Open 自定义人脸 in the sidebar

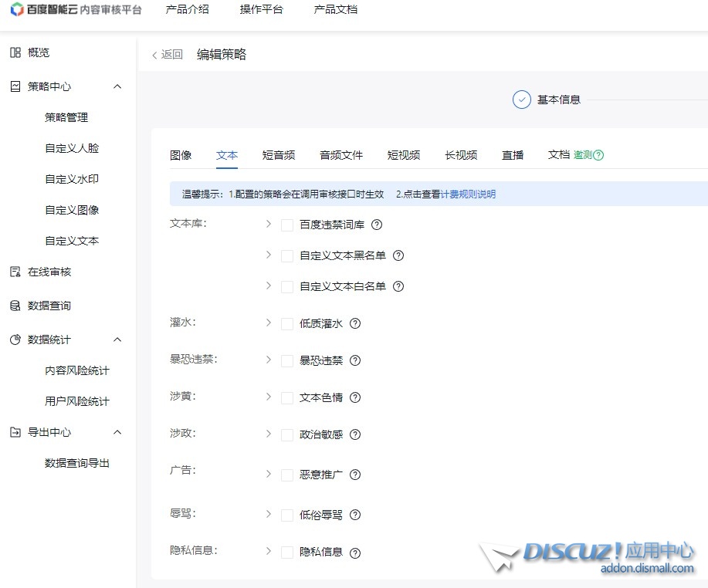(72, 148)
